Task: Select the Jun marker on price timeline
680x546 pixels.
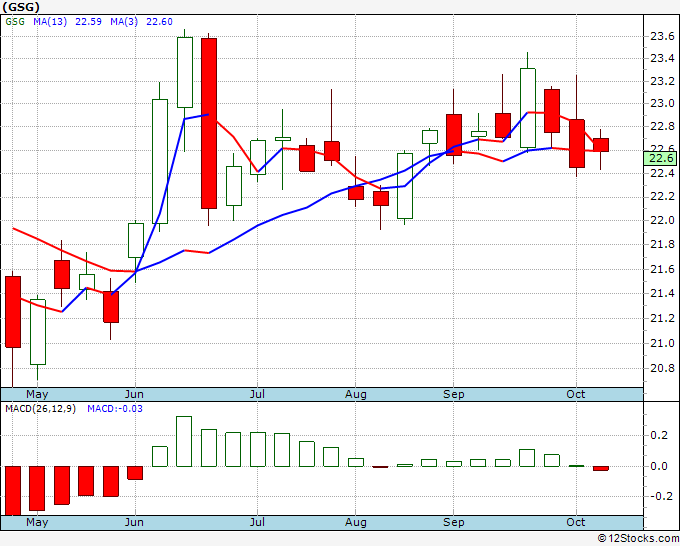Action: [x=134, y=394]
